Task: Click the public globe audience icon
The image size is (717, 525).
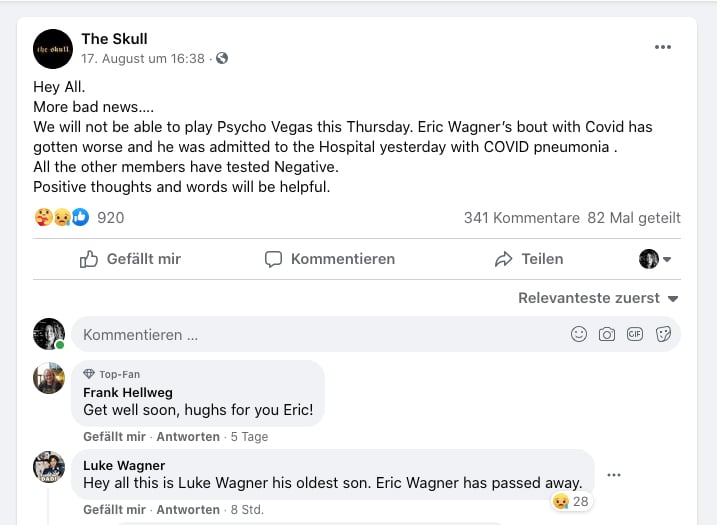Action: point(222,58)
